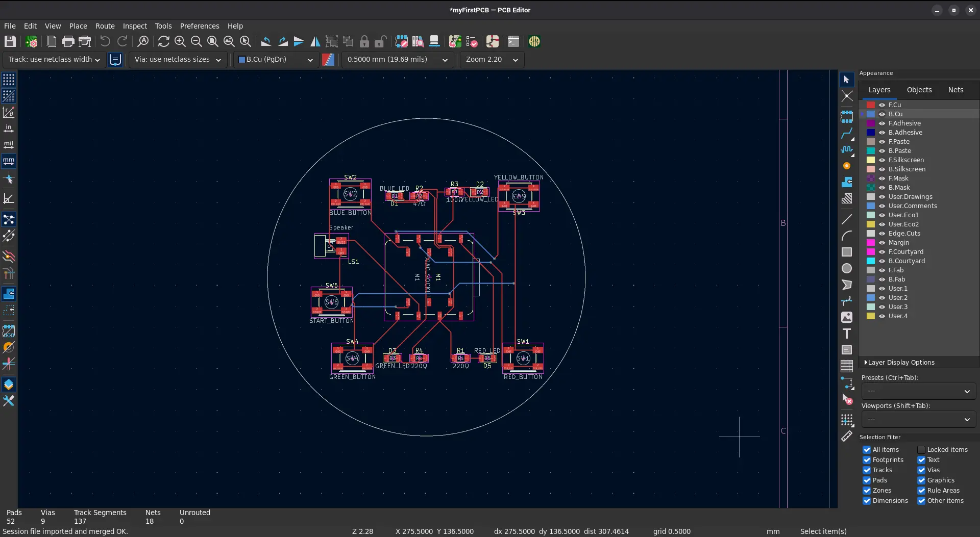This screenshot has width=980, height=537.
Task: Activate the Edge.Cuts layer
Action: pos(903,233)
